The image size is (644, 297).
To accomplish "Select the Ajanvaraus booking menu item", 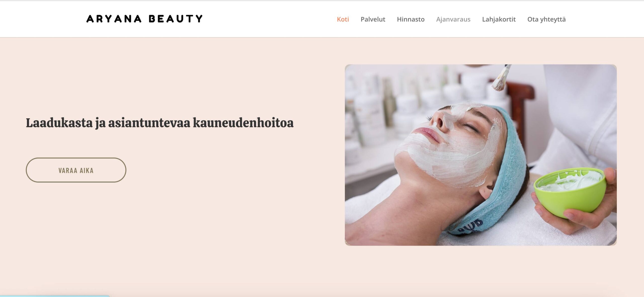I will pos(453,19).
